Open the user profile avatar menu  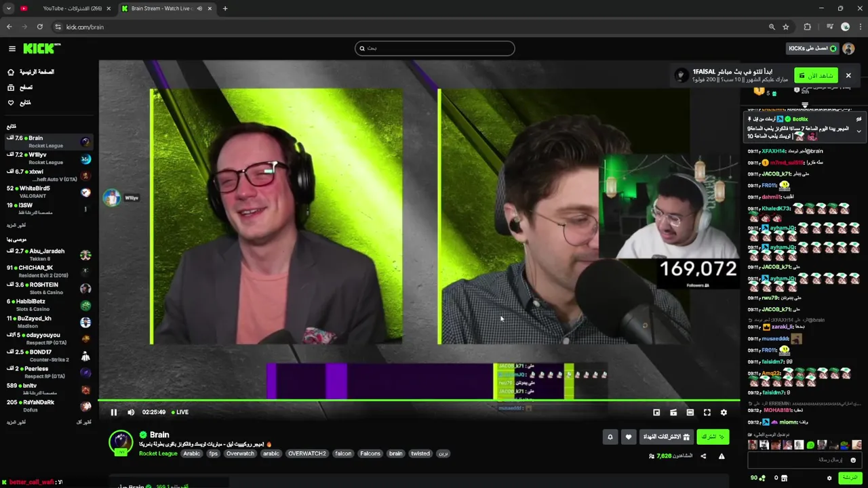pos(848,48)
